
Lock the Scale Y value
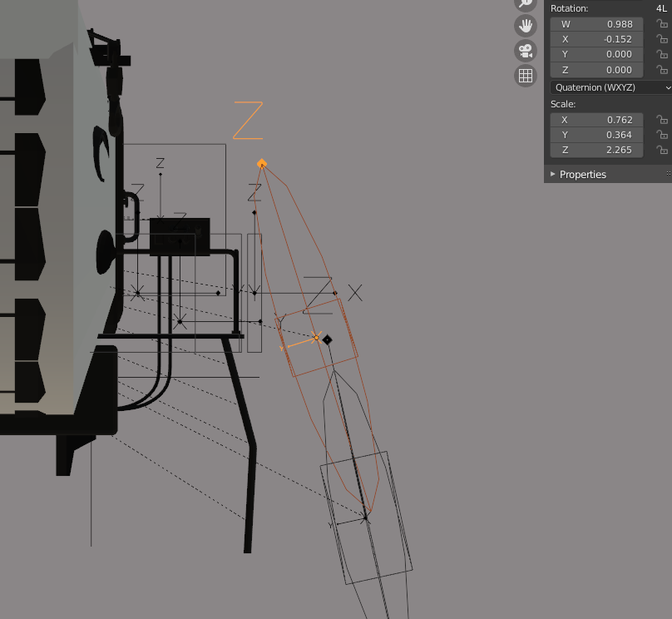[x=662, y=135]
